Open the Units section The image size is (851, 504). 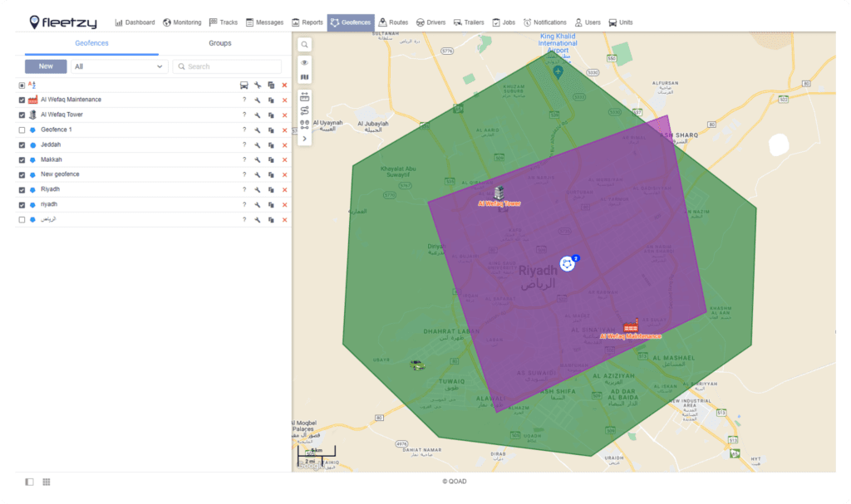(x=620, y=22)
